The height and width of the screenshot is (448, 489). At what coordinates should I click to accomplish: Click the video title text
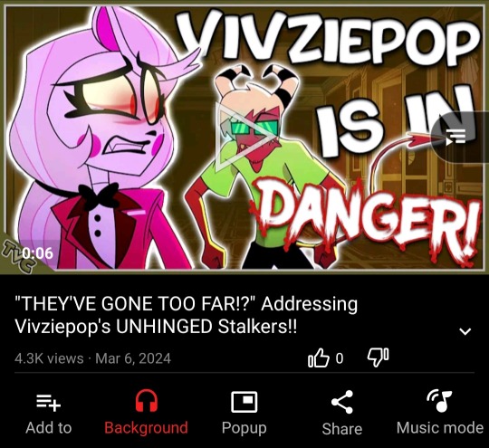point(187,315)
